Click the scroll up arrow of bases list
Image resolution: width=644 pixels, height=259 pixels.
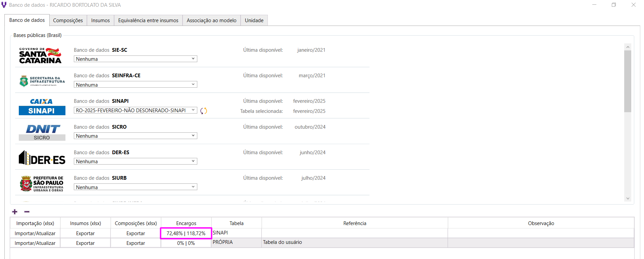[x=628, y=47]
